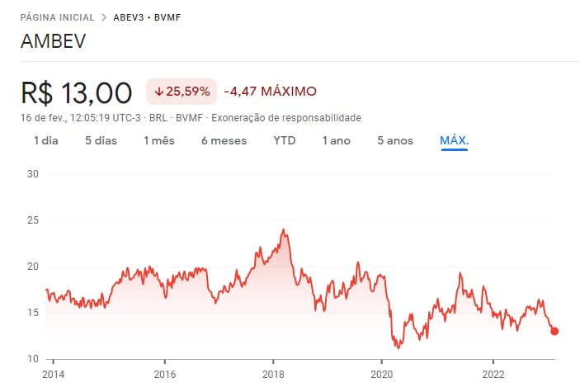The width and height of the screenshot is (580, 392).
Task: Switch to YTD range
Action: coord(285,140)
